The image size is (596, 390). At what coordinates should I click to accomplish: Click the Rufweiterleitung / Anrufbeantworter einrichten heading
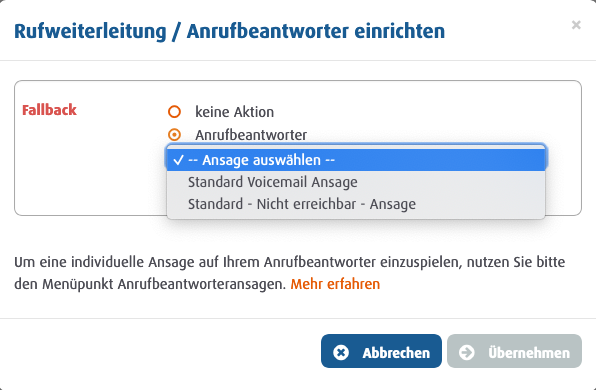(x=229, y=31)
